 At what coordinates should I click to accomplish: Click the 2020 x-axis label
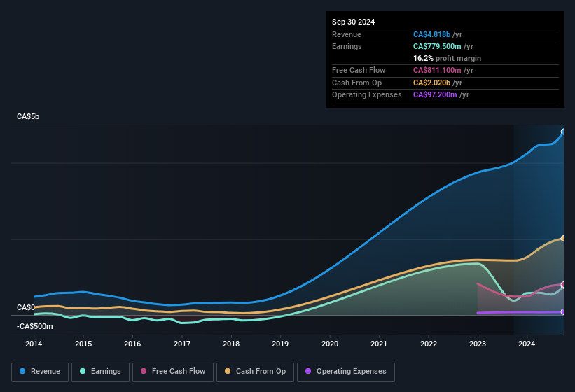pos(330,344)
